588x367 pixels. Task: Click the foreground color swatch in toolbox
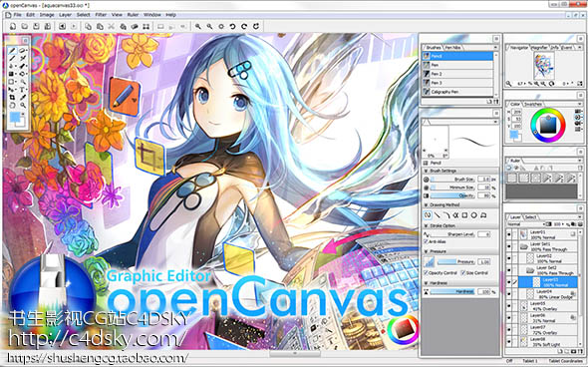(15, 118)
